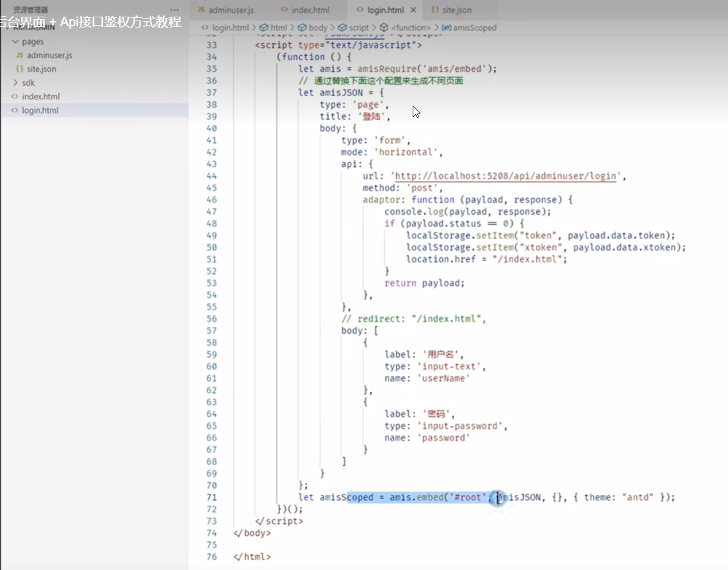The width and height of the screenshot is (728, 570).
Task: Click the body breadcrumb segment
Action: [x=318, y=28]
